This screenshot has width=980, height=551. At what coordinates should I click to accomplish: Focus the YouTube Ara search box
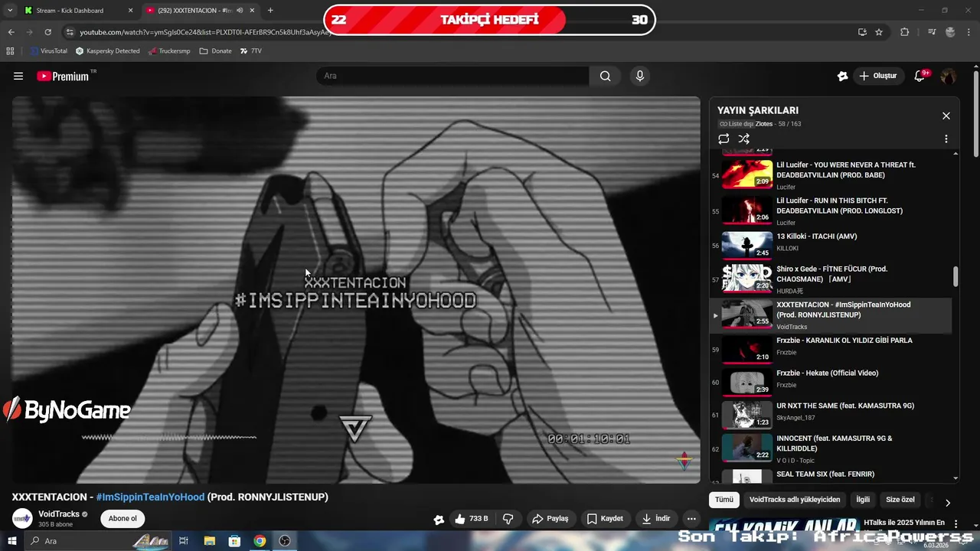[x=452, y=76]
